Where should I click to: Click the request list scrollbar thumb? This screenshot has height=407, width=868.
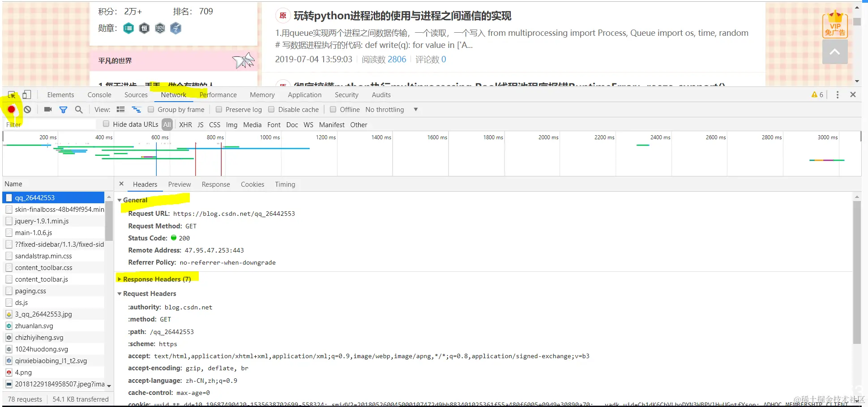tap(109, 220)
